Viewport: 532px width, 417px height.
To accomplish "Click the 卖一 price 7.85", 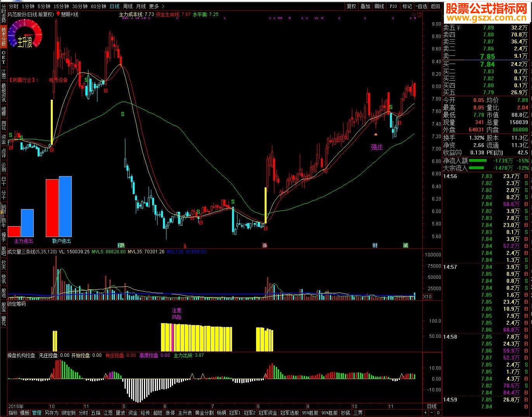I will point(487,57).
